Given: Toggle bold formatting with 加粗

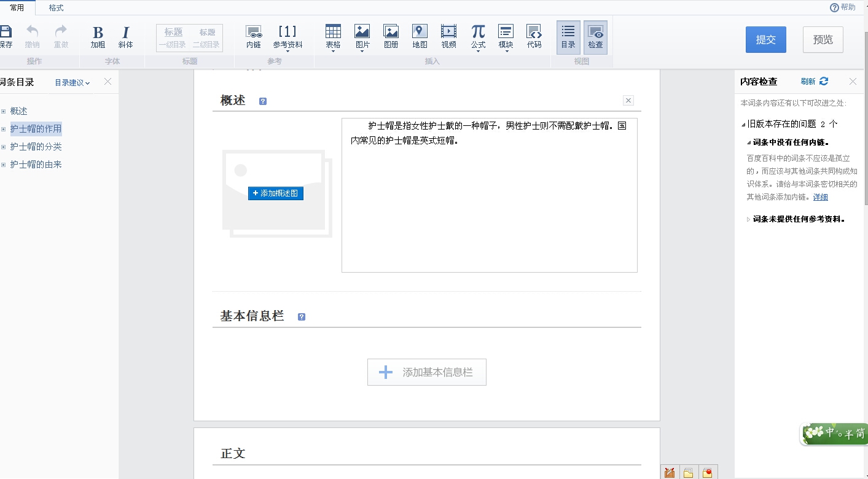Looking at the screenshot, I should click(x=96, y=34).
